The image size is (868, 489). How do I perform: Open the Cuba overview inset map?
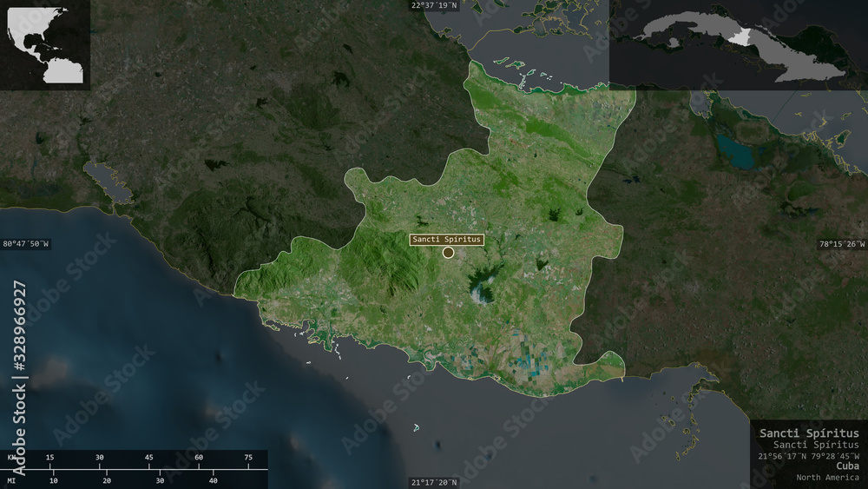pyautogui.click(x=739, y=45)
